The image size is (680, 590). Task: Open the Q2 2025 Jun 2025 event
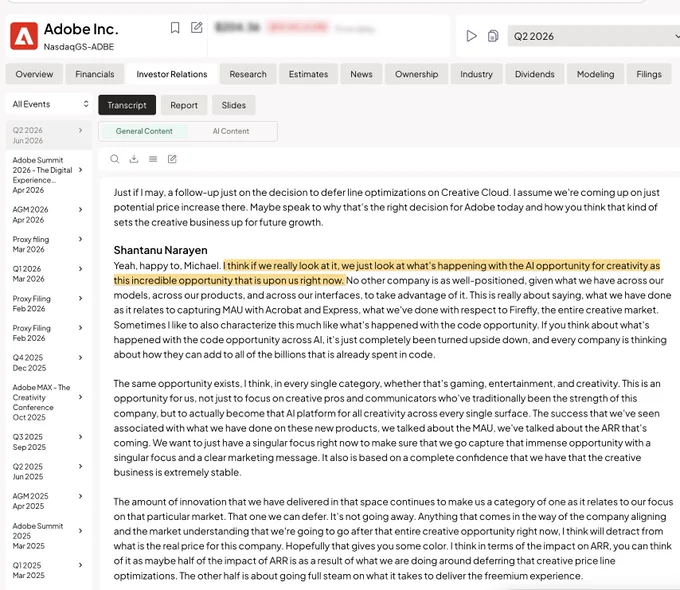point(49,472)
